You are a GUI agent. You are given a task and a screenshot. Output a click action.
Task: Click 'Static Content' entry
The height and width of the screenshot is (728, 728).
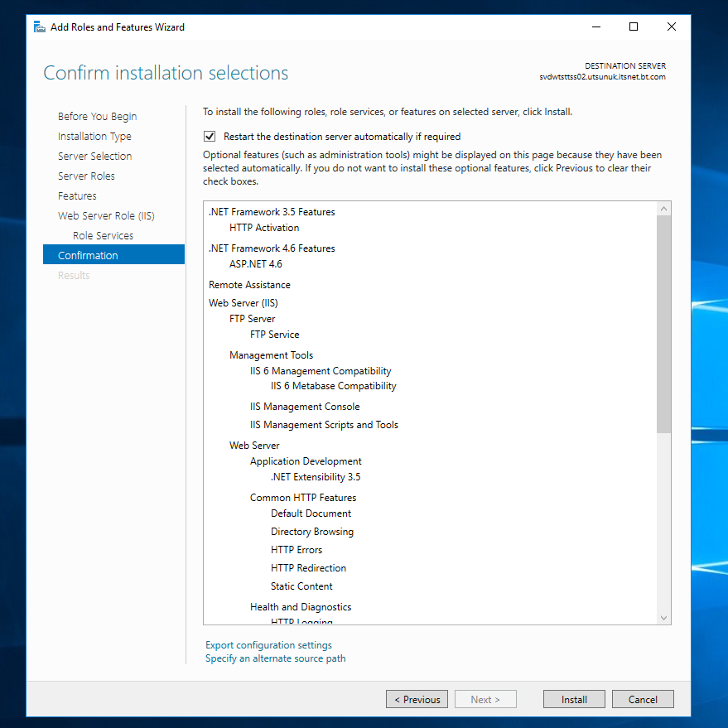click(x=301, y=586)
